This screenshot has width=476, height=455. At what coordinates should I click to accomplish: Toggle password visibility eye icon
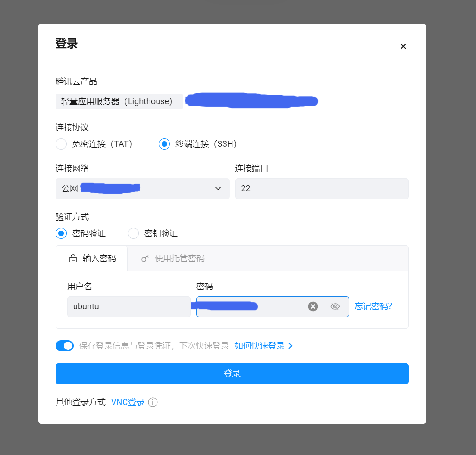(335, 306)
